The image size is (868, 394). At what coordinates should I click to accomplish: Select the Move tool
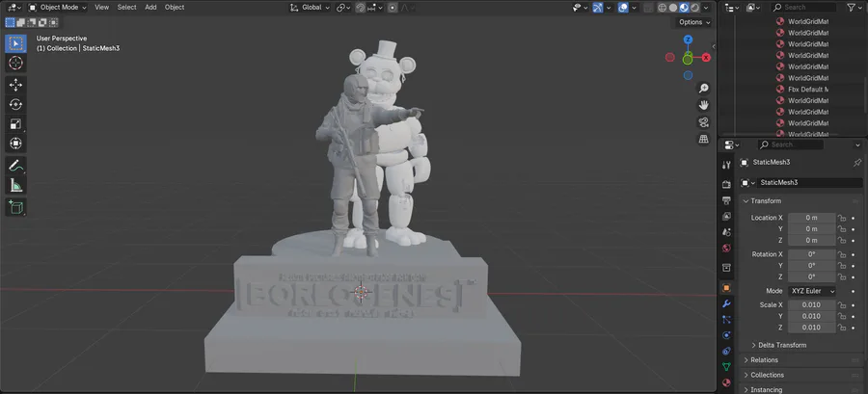(16, 85)
